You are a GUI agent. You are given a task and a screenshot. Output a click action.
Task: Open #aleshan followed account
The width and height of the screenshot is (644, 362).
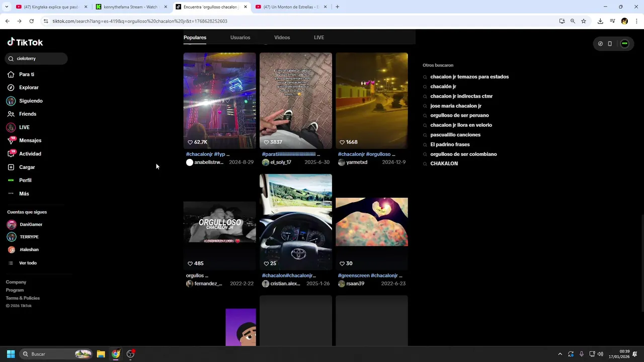pos(23,250)
